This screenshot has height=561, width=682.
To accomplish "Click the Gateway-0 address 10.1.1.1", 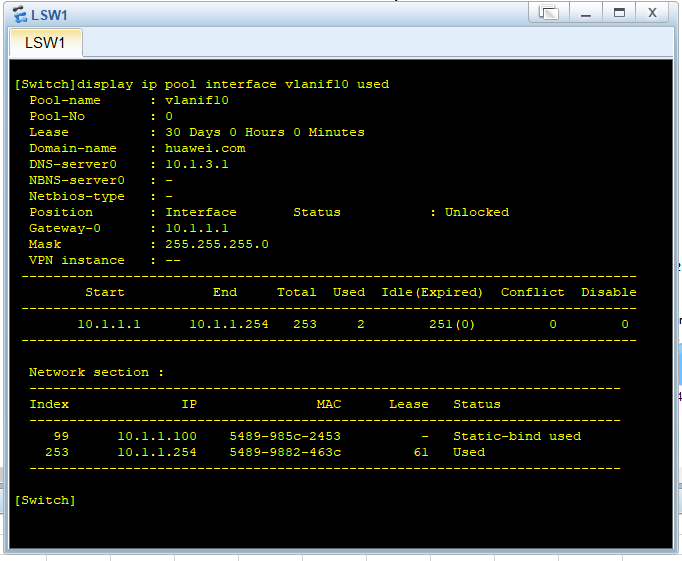I will click(x=197, y=228).
